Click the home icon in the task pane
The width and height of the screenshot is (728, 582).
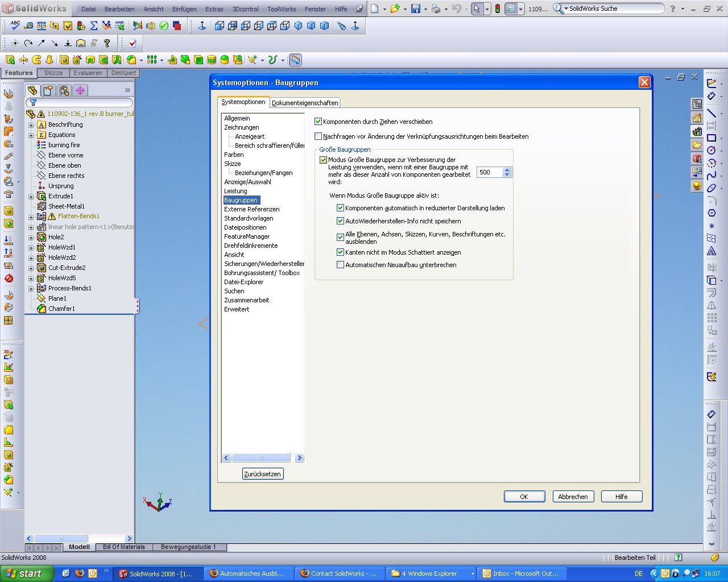pyautogui.click(x=697, y=118)
